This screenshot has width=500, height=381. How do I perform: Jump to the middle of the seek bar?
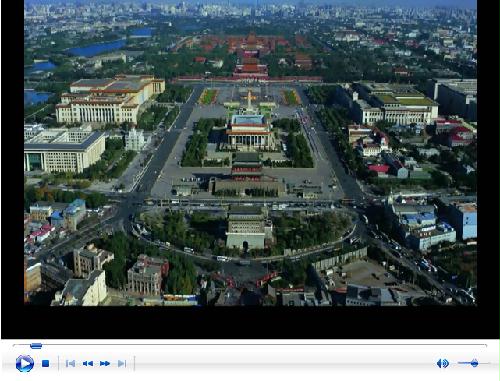[x=250, y=345]
